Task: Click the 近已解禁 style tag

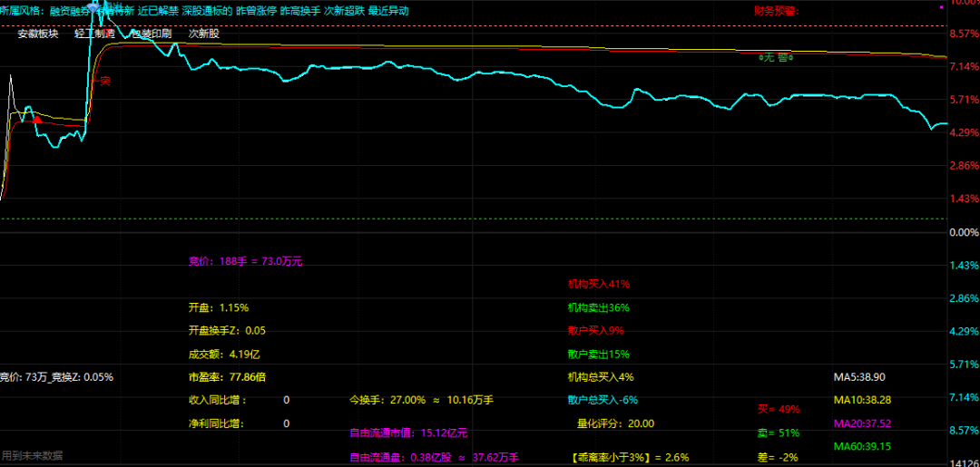Action: tap(158, 11)
